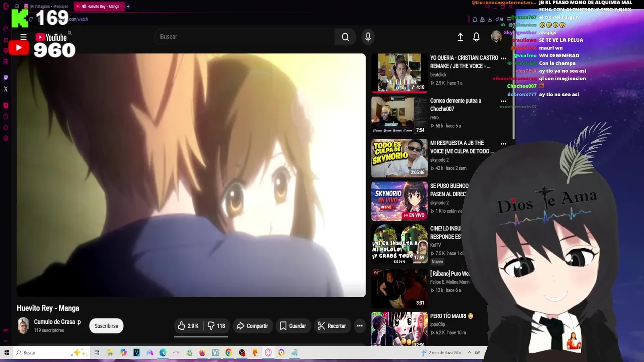
Task: Click the KeiTV channel name
Action: pyautogui.click(x=435, y=245)
